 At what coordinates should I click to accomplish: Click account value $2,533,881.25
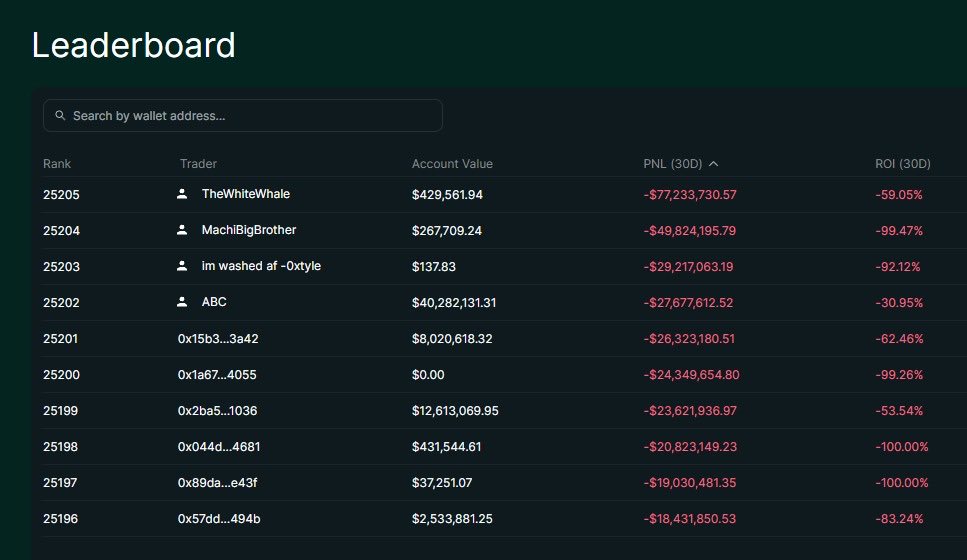(452, 519)
